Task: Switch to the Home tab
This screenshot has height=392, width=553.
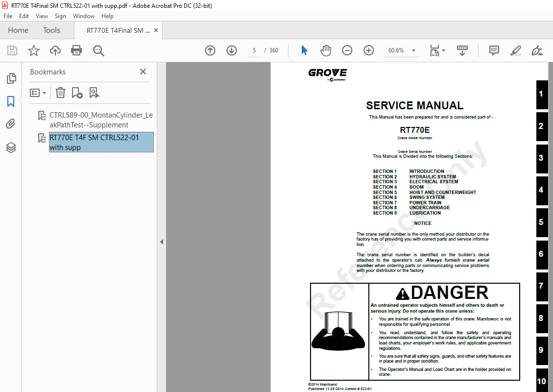Action: 18,30
